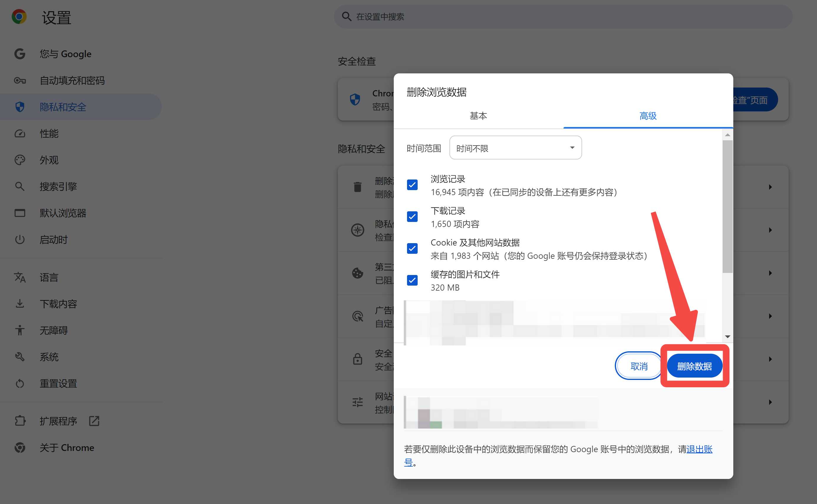Click the Google G icon in sidebar
This screenshot has width=817, height=504.
pyautogui.click(x=20, y=54)
